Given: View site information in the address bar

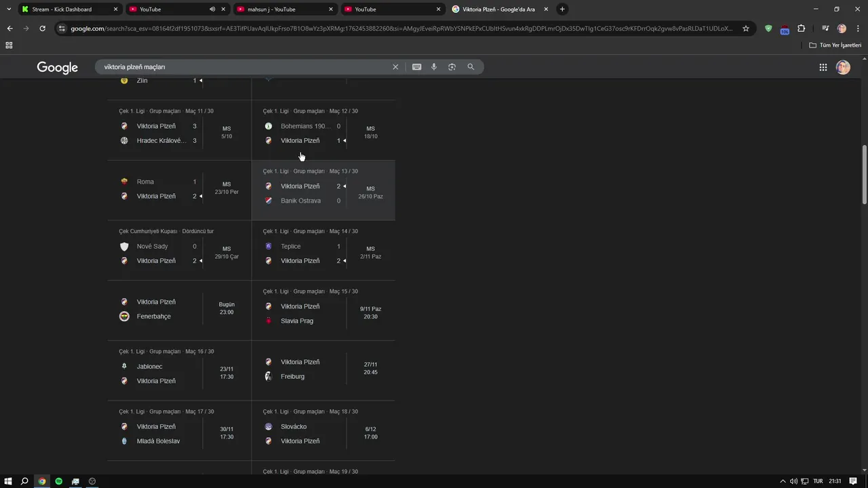Looking at the screenshot, I should click(62, 28).
